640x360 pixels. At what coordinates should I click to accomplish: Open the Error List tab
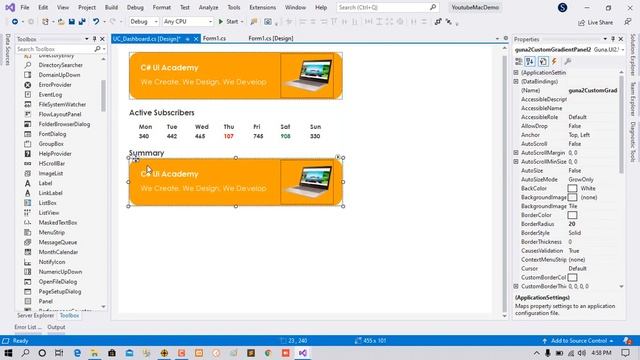[x=28, y=327]
